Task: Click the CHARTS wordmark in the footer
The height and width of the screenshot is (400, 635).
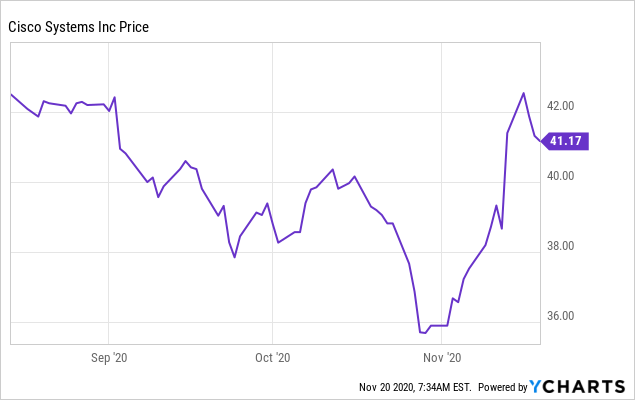Action: tap(585, 386)
